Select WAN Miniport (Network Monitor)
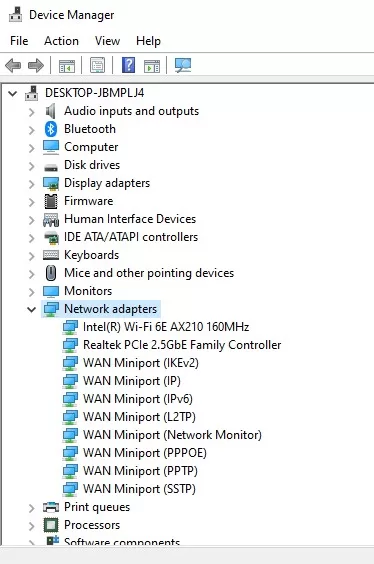The image size is (374, 564). point(172,435)
